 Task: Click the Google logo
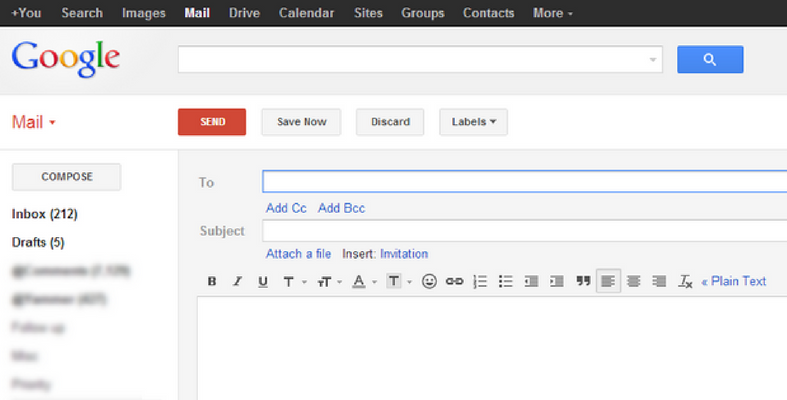pyautogui.click(x=66, y=59)
